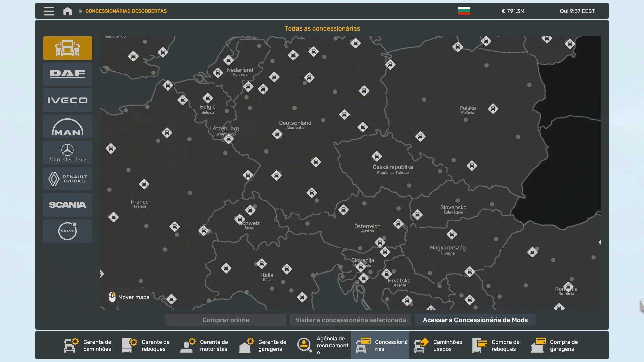Screen dimensions: 644x362
Task: Open Gerente de caminhões tab
Action: pyautogui.click(x=88, y=345)
